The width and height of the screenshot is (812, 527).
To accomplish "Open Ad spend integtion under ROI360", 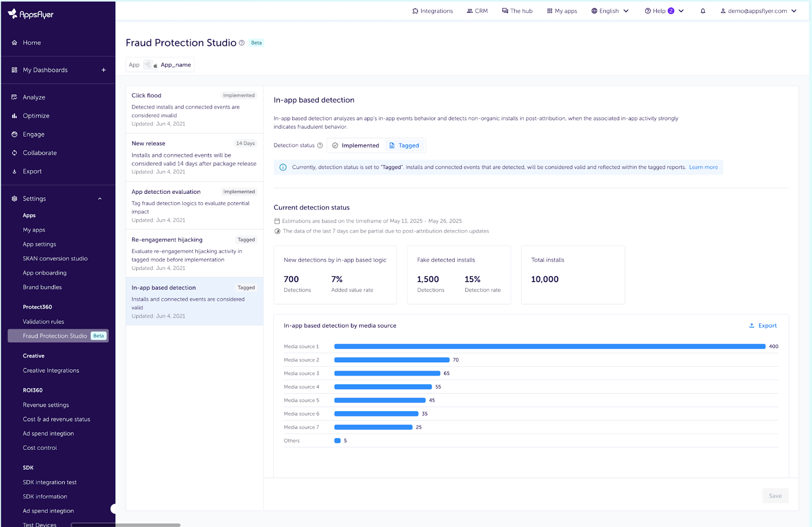I will (x=48, y=434).
